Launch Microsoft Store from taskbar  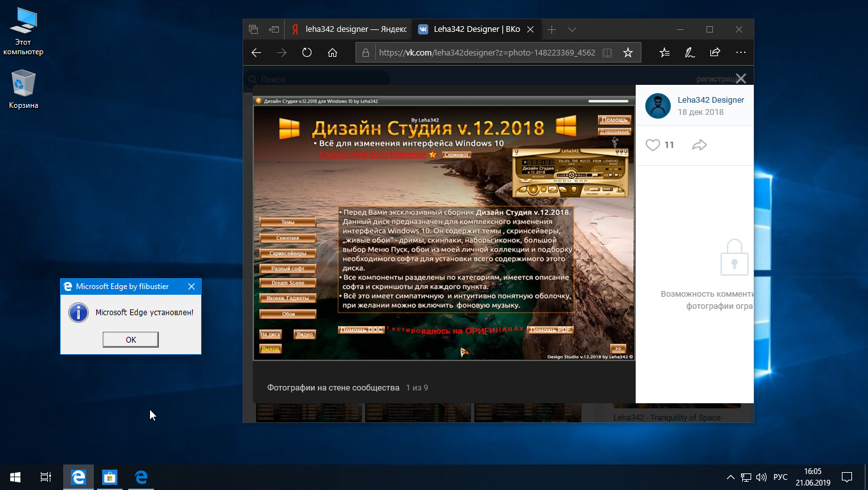tap(109, 477)
